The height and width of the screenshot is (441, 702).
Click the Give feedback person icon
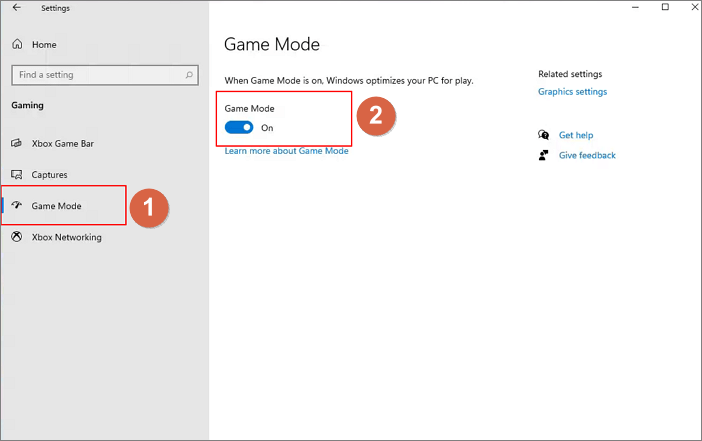click(543, 155)
